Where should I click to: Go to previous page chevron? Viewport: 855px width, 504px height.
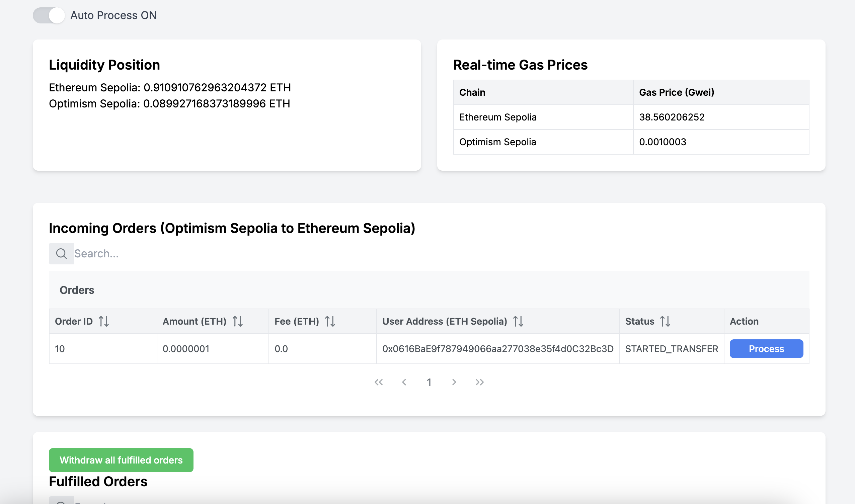tap(404, 382)
